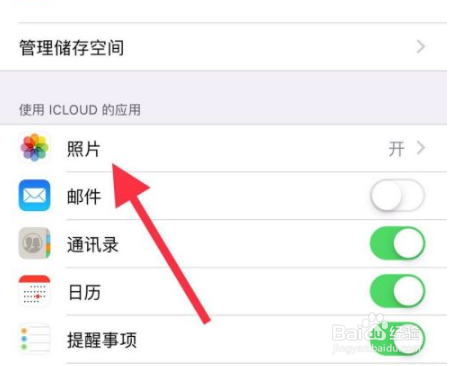Open chevron beside 照片 开 status

(421, 148)
